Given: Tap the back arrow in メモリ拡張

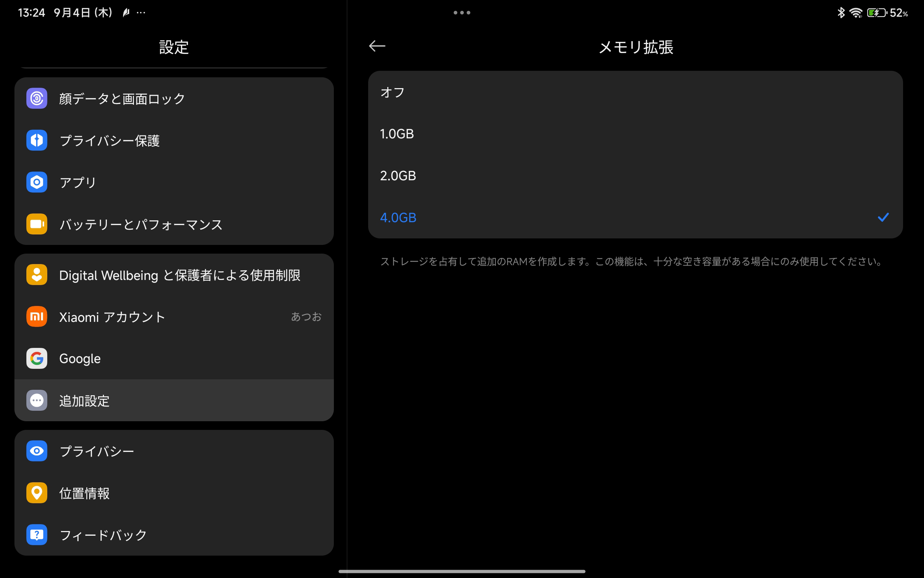Looking at the screenshot, I should click(377, 46).
